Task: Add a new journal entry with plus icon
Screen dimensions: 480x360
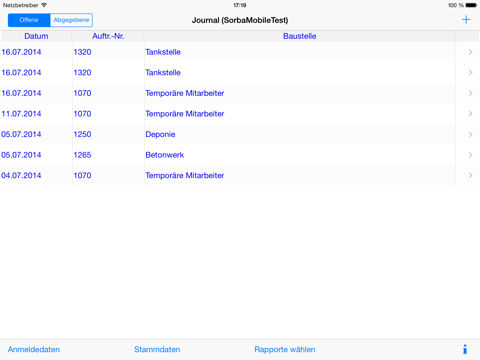Action: (466, 20)
